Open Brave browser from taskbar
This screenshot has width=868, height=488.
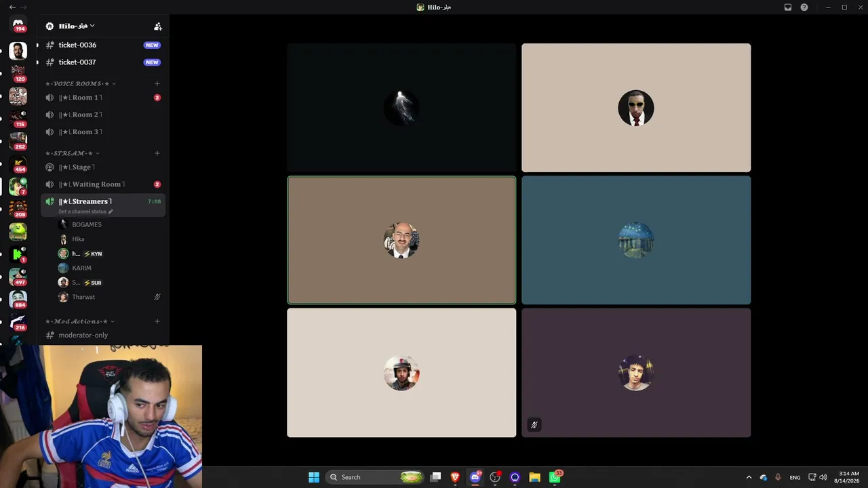[455, 477]
